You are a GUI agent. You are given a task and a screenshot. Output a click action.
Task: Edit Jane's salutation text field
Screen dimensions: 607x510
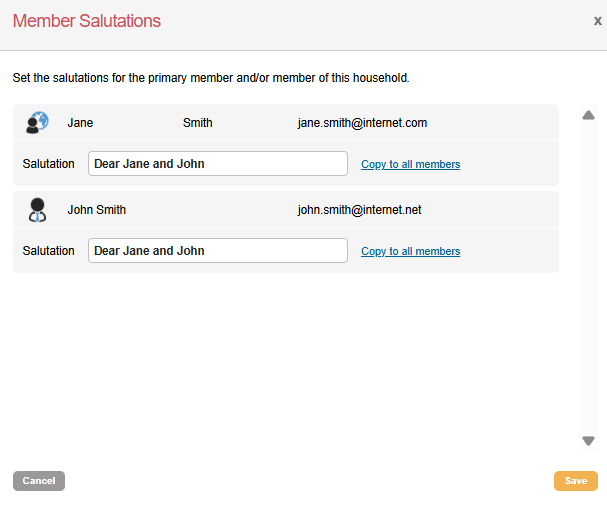pos(218,164)
